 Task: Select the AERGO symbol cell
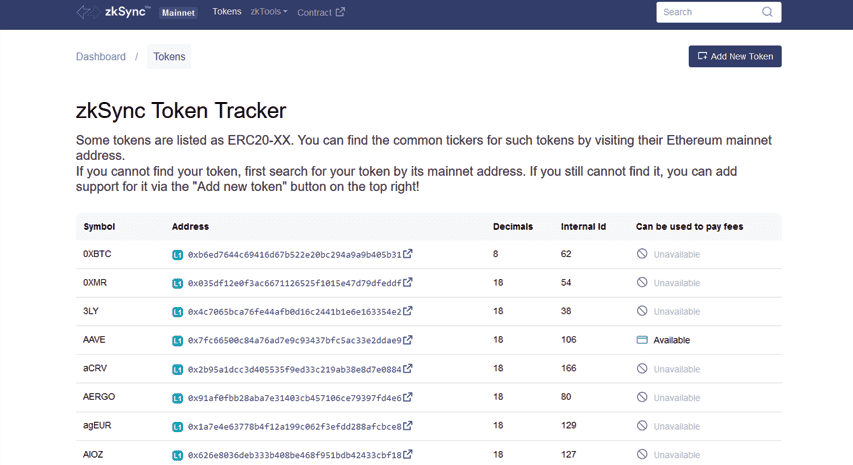[99, 397]
